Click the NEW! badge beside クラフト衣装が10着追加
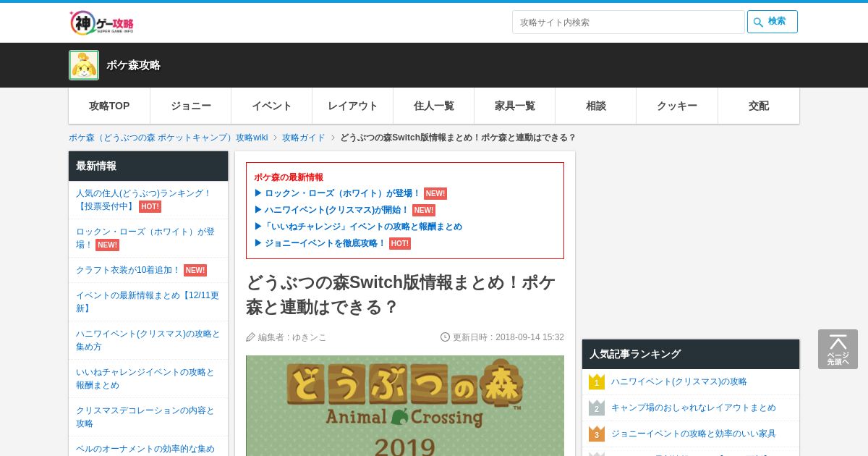868x456 pixels. pyautogui.click(x=195, y=270)
